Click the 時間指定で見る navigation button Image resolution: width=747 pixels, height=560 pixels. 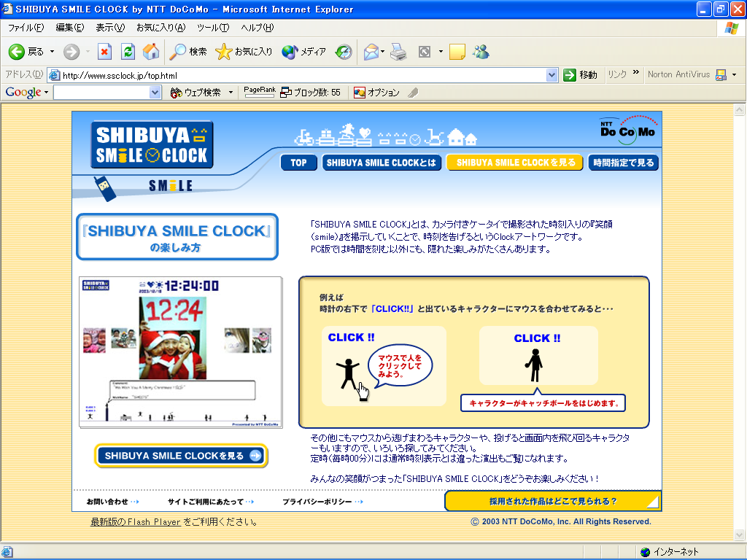(624, 163)
